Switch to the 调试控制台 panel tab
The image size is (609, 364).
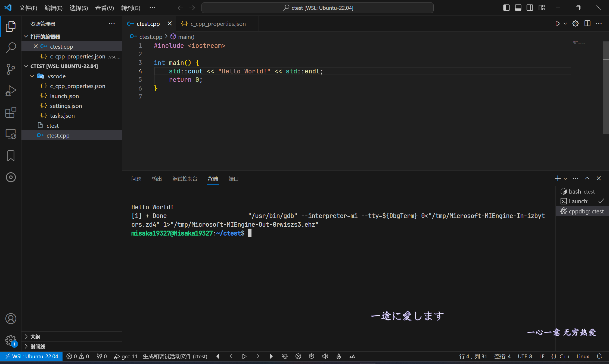click(185, 179)
